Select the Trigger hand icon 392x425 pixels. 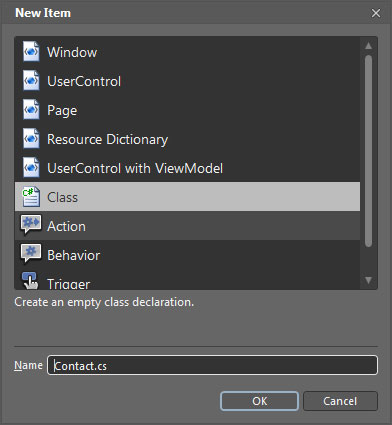point(30,281)
